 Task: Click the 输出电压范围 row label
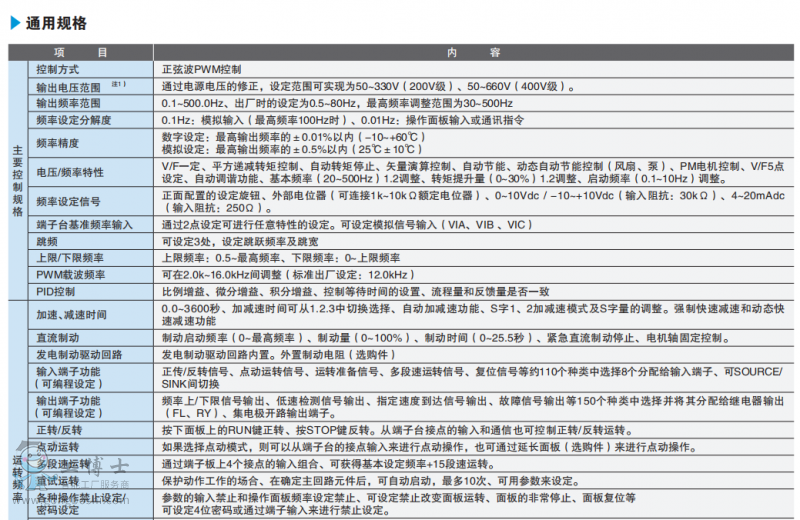[x=68, y=87]
